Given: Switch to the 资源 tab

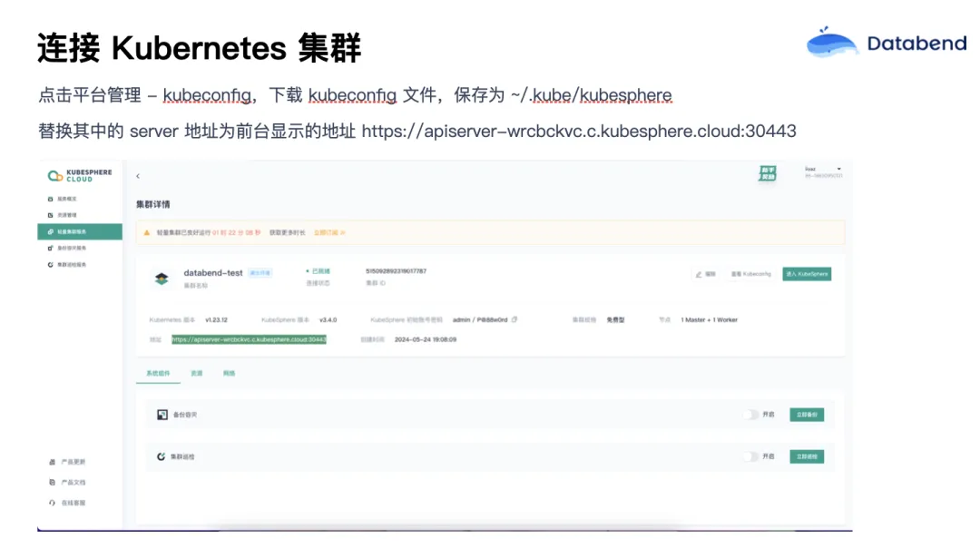Looking at the screenshot, I should click(x=197, y=373).
